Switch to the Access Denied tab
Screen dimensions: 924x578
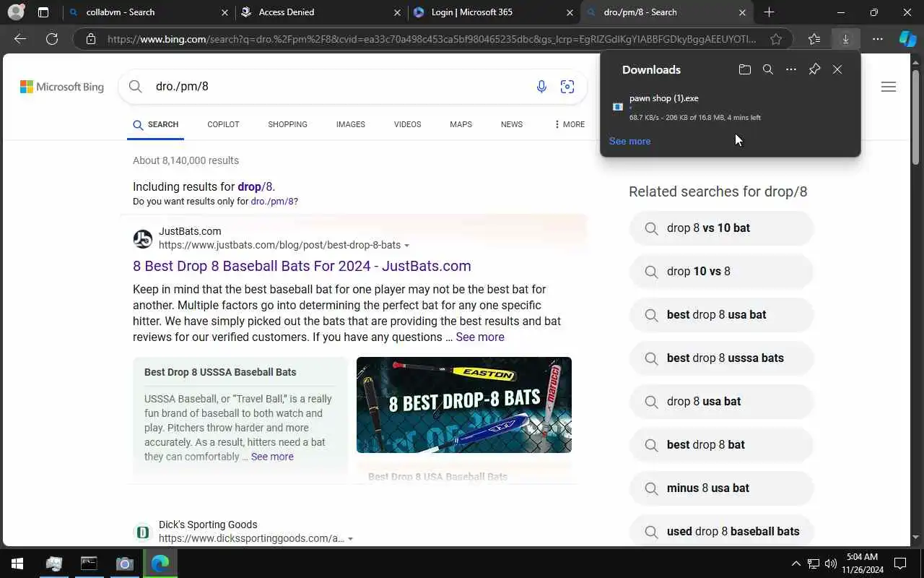tap(321, 12)
